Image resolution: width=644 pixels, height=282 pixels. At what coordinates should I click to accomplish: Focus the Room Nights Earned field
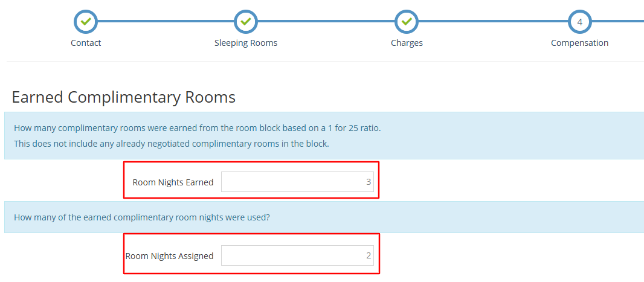tap(297, 182)
